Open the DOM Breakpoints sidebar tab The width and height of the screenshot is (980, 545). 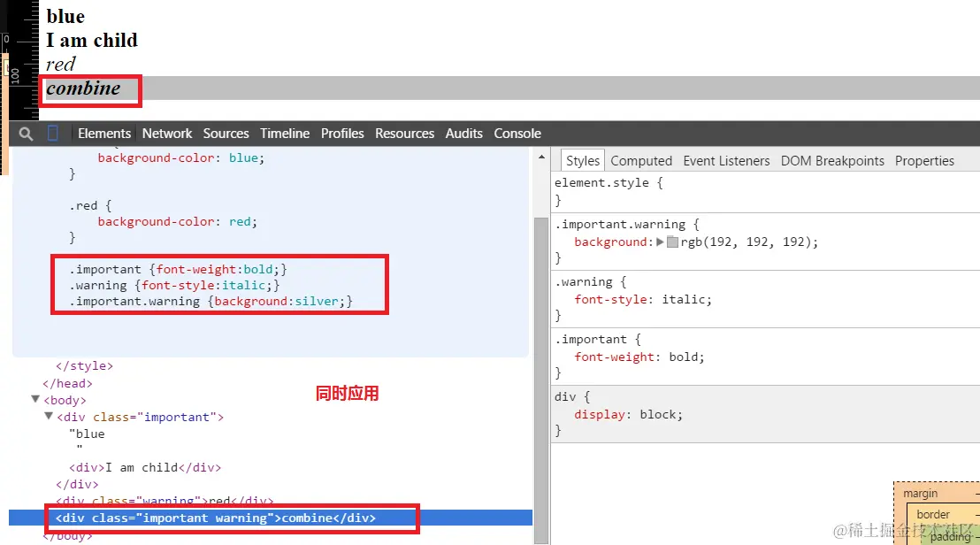(x=832, y=161)
